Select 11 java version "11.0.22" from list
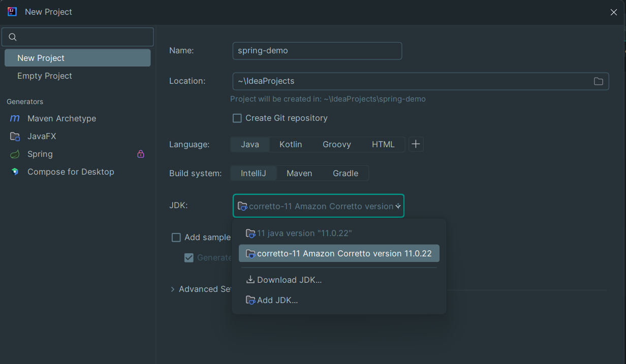The width and height of the screenshot is (626, 364). (339, 234)
